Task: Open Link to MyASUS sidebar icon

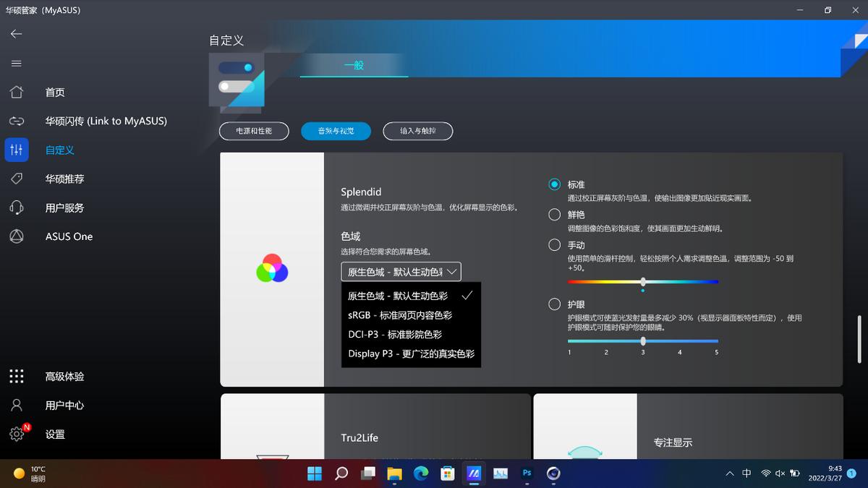Action: (16, 121)
